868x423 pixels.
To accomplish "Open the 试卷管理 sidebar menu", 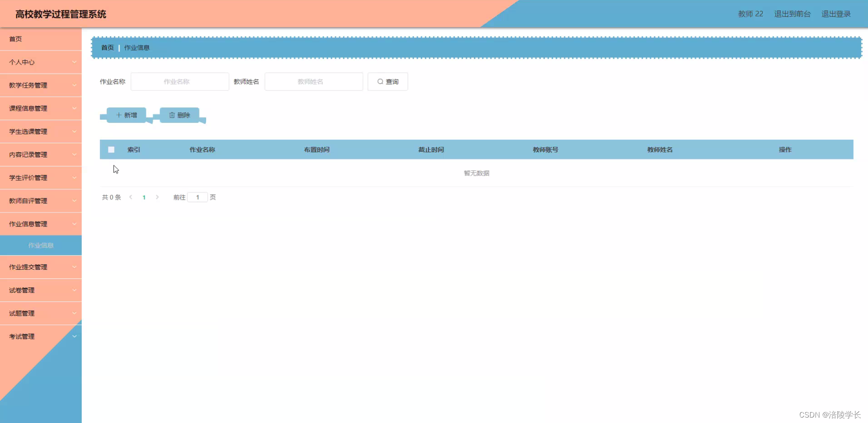I will pyautogui.click(x=41, y=290).
